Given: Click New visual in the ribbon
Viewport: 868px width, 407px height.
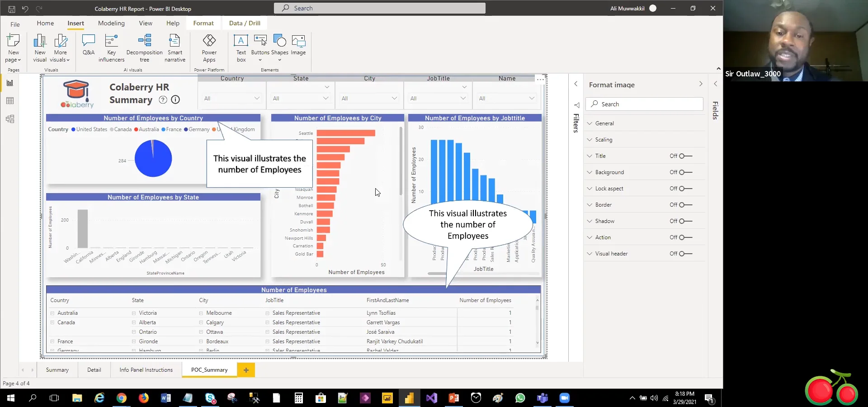Looking at the screenshot, I should [x=39, y=47].
